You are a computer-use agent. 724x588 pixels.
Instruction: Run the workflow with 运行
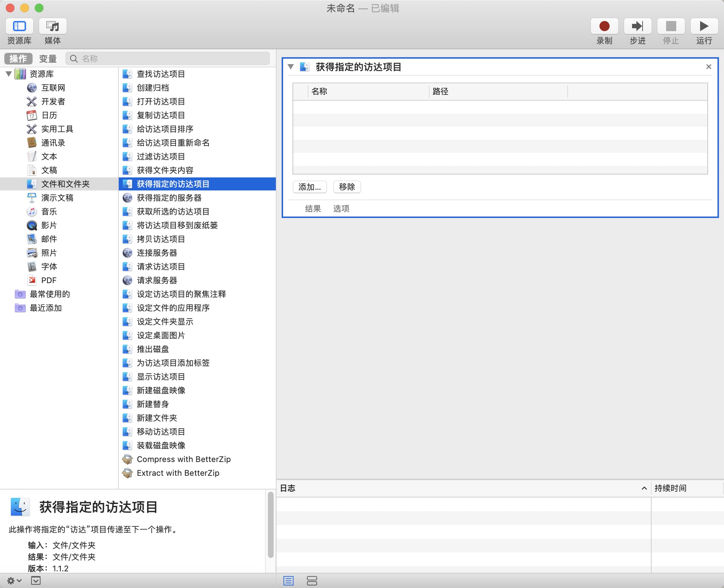(x=704, y=26)
